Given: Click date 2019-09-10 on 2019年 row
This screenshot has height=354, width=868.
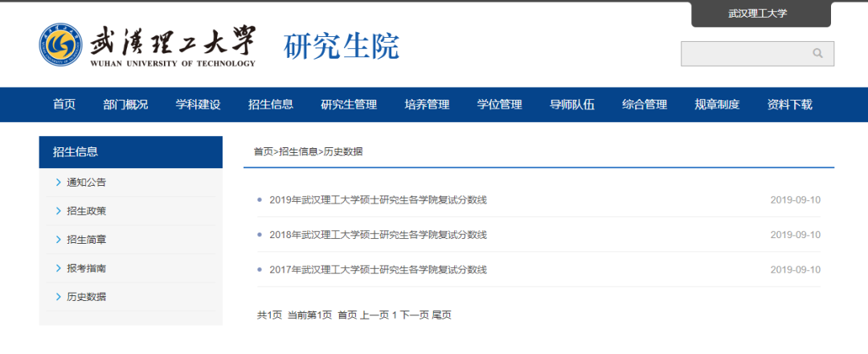Looking at the screenshot, I should (x=796, y=200).
